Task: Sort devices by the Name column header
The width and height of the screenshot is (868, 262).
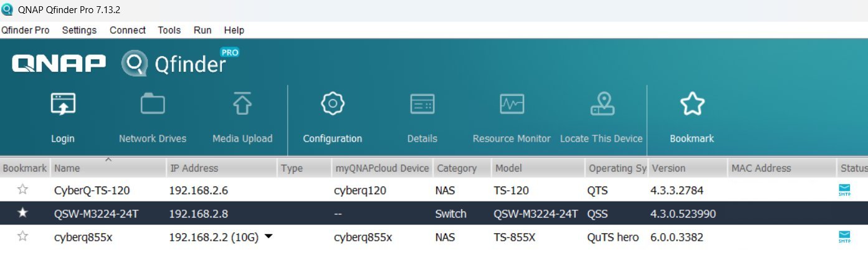Action: click(67, 168)
